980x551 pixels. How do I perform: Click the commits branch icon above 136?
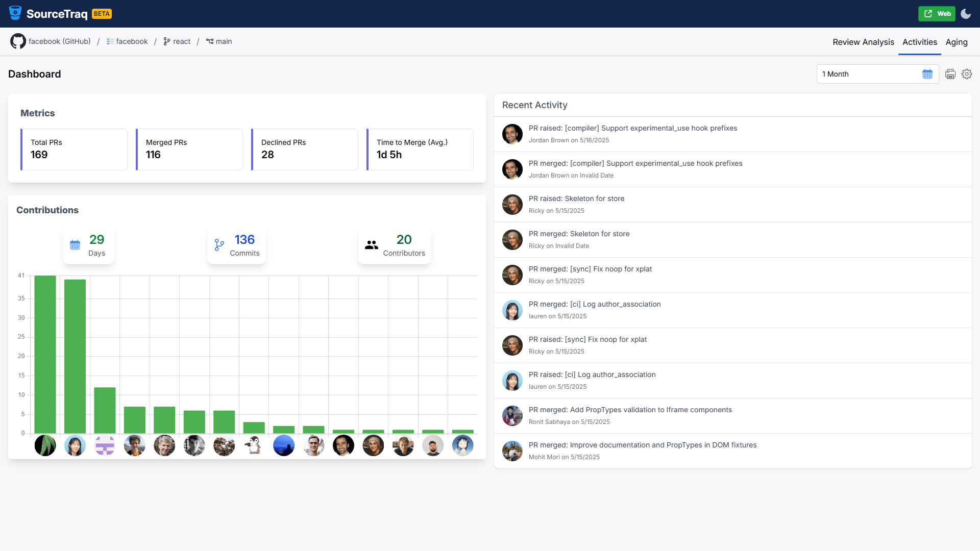click(219, 245)
